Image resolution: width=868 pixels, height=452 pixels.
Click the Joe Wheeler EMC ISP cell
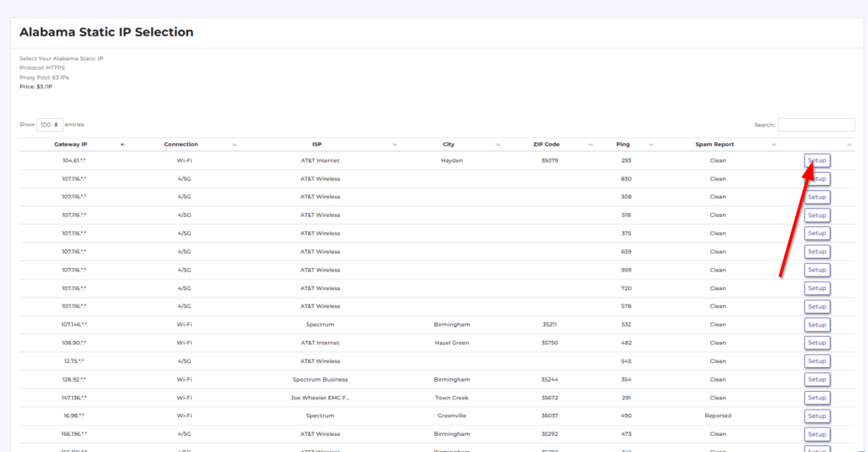pos(320,398)
